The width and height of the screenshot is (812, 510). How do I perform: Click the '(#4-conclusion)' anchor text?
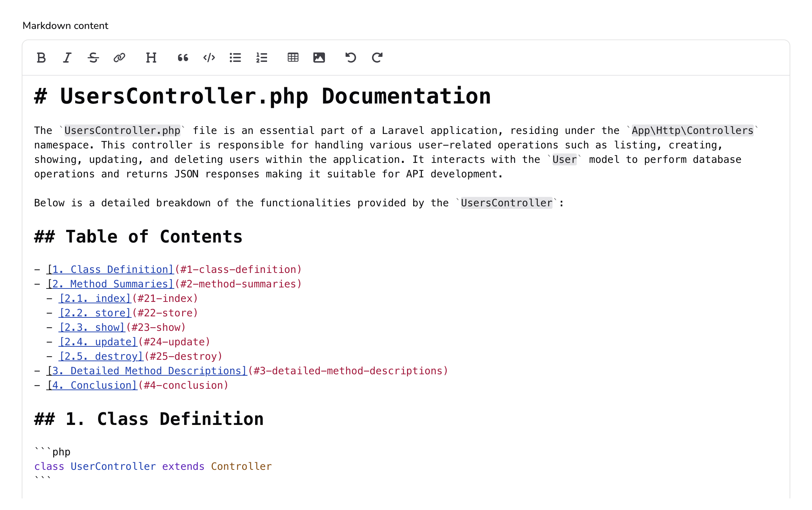coord(183,385)
